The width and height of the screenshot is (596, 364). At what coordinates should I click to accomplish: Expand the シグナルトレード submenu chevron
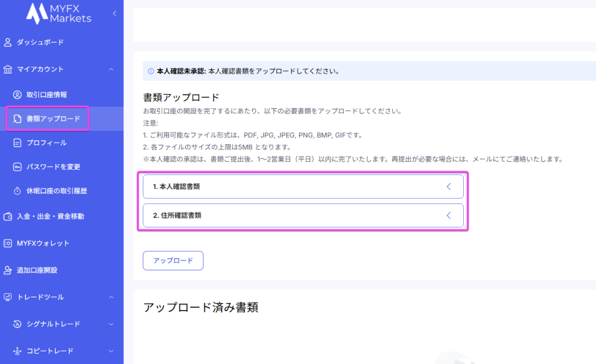tap(111, 324)
